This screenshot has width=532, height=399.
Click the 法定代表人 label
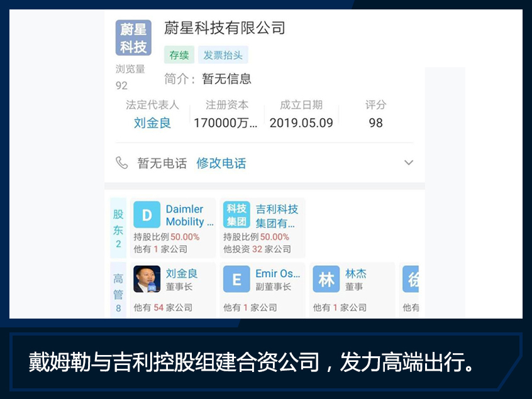[x=152, y=105]
